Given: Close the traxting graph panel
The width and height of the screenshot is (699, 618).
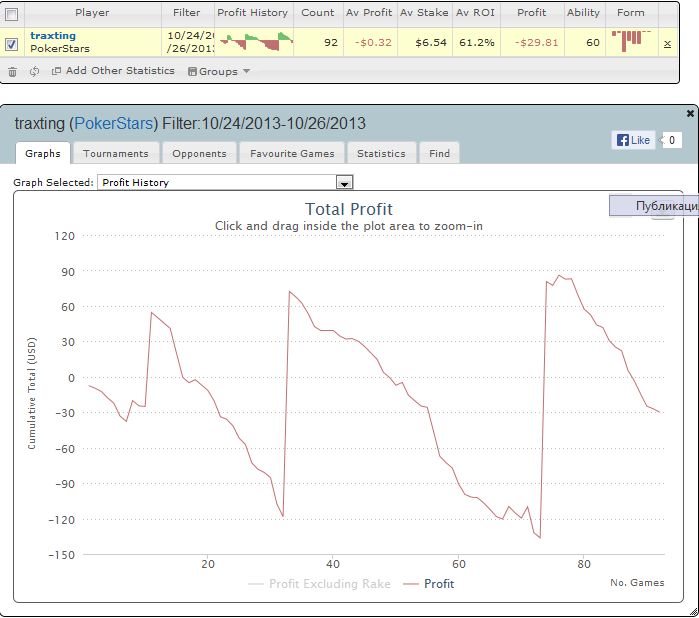Looking at the screenshot, I should [690, 114].
